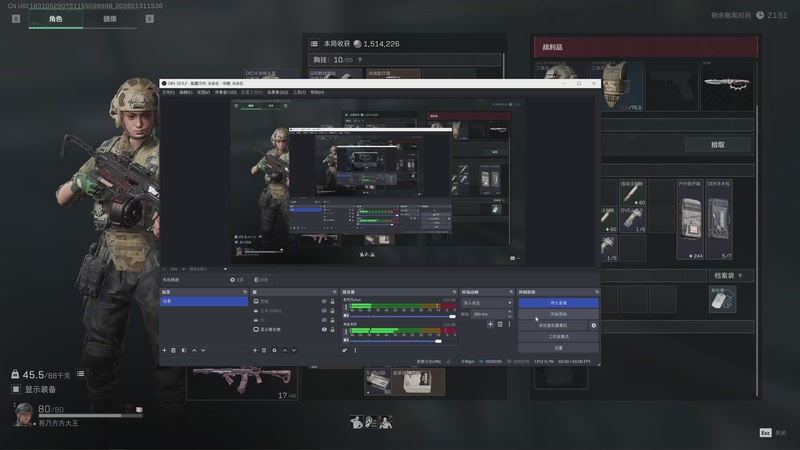Toggle visibility eye of the first source row
This screenshot has height=450, width=800.
tap(324, 301)
